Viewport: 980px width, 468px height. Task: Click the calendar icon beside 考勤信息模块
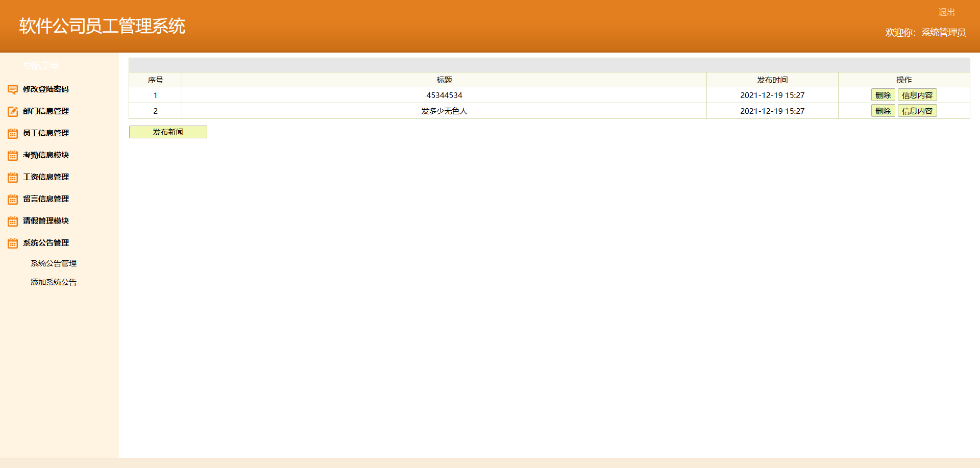(x=13, y=155)
